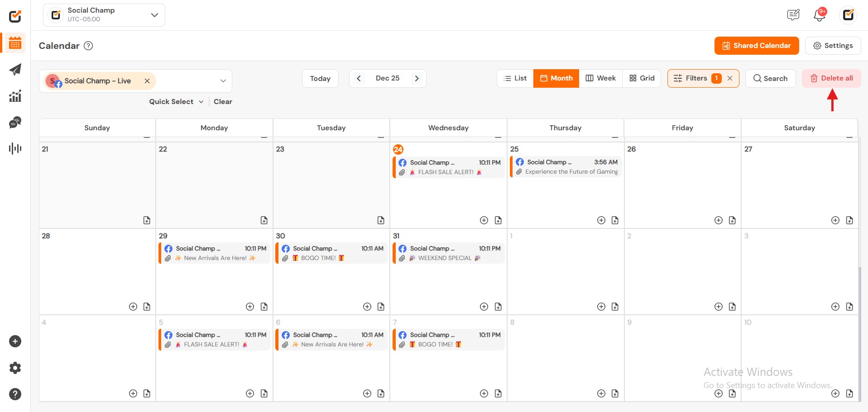Click the Shared Calendar button
Viewport: 868px width, 412px height.
[756, 46]
